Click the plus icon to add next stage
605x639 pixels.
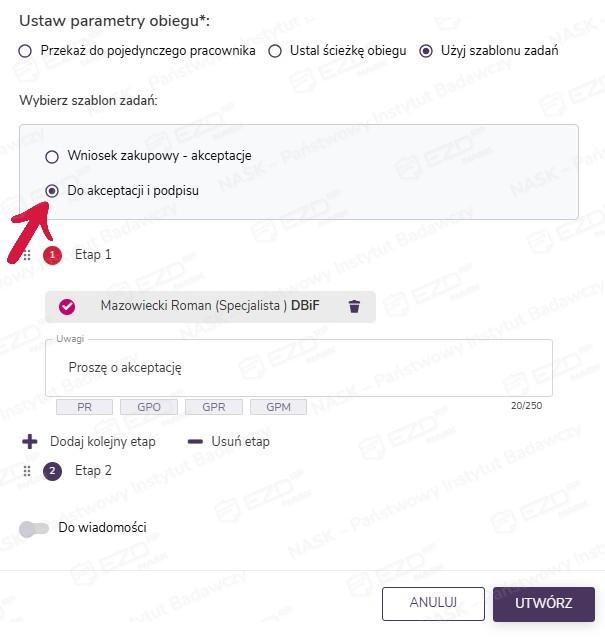click(x=30, y=441)
